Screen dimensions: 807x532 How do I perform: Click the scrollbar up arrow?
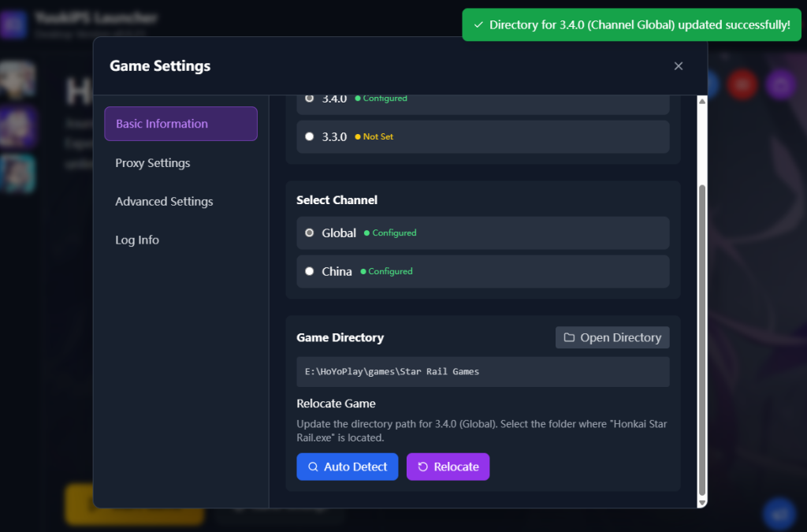(701, 101)
